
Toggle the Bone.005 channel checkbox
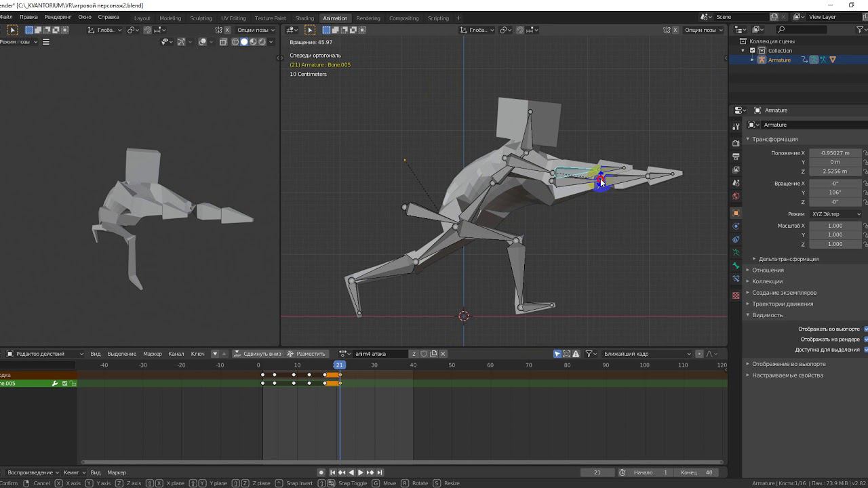coord(65,384)
